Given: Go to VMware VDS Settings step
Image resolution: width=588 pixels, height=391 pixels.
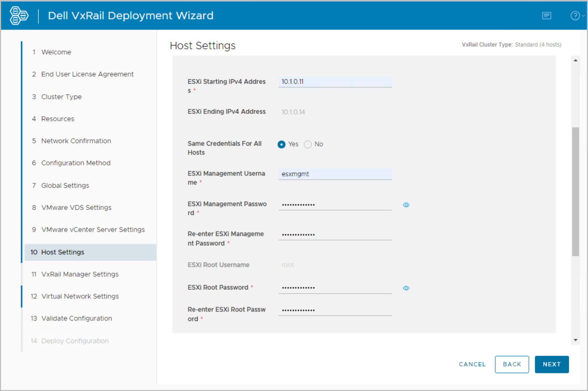Looking at the screenshot, I should click(x=76, y=208).
